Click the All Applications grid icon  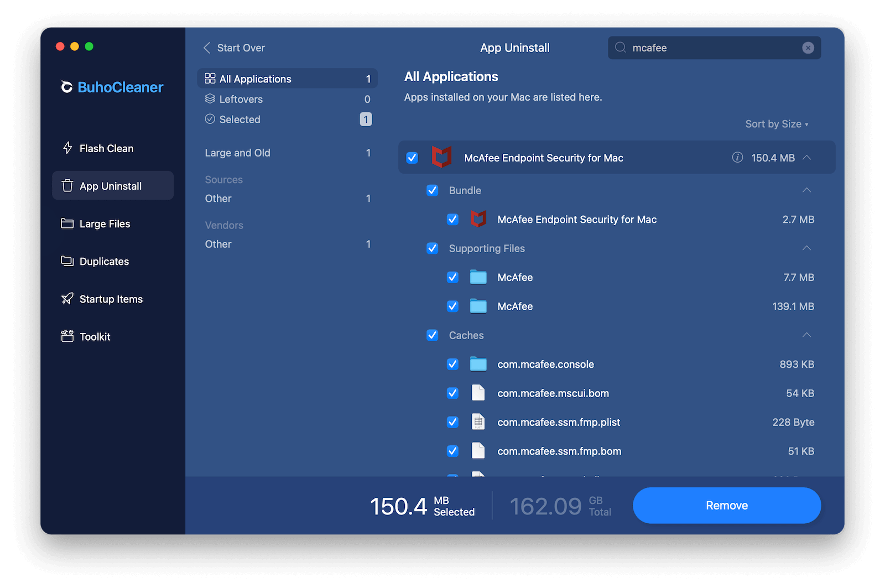pos(210,79)
